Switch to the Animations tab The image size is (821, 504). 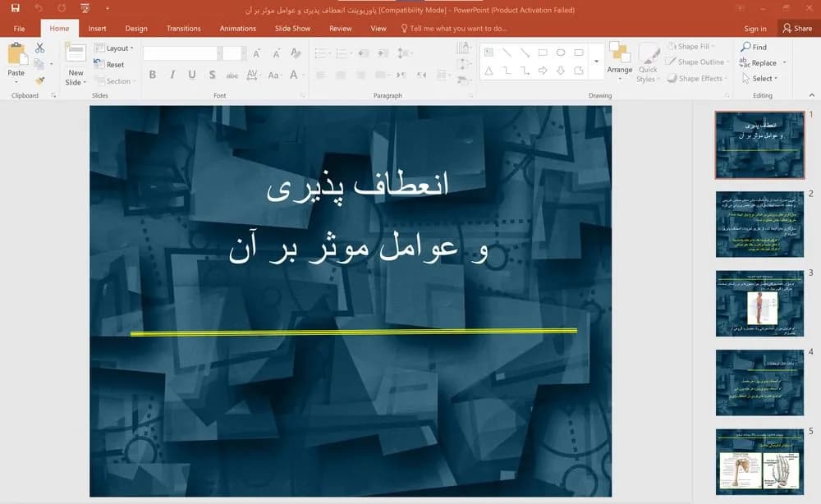(x=238, y=28)
